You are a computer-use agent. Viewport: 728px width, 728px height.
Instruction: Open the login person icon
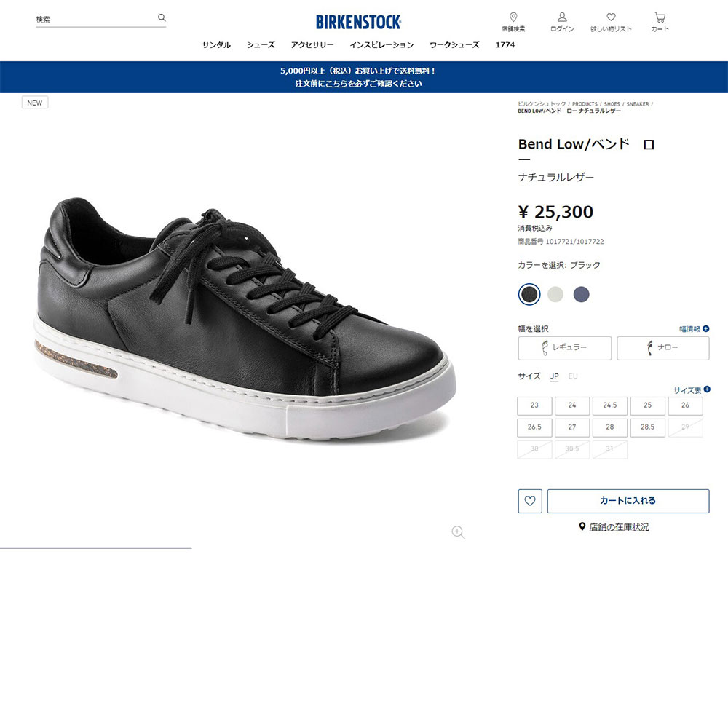pyautogui.click(x=562, y=17)
